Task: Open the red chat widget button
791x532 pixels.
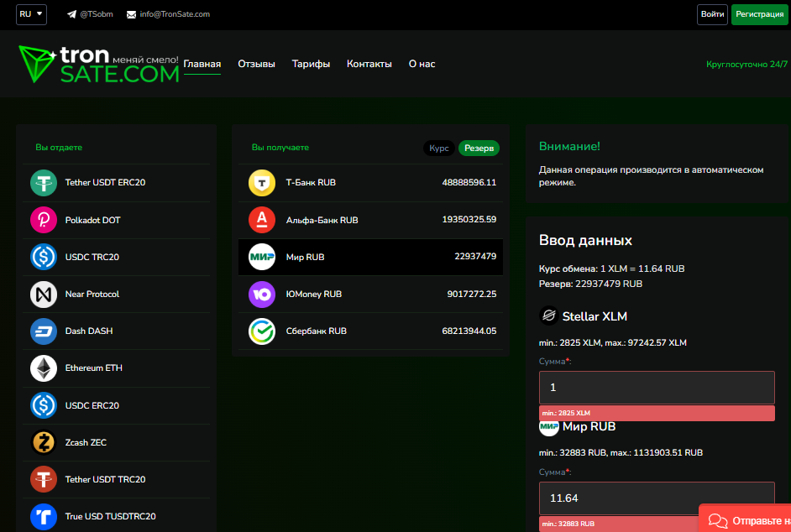Action: coord(746,519)
